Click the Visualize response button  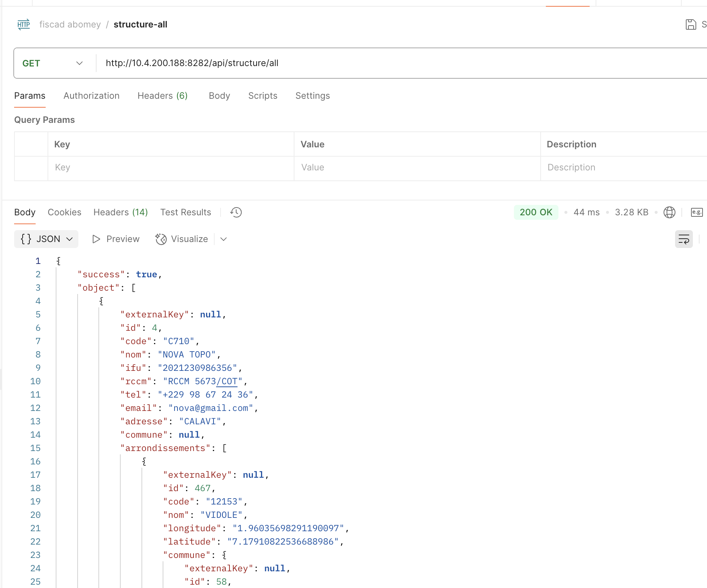click(182, 239)
